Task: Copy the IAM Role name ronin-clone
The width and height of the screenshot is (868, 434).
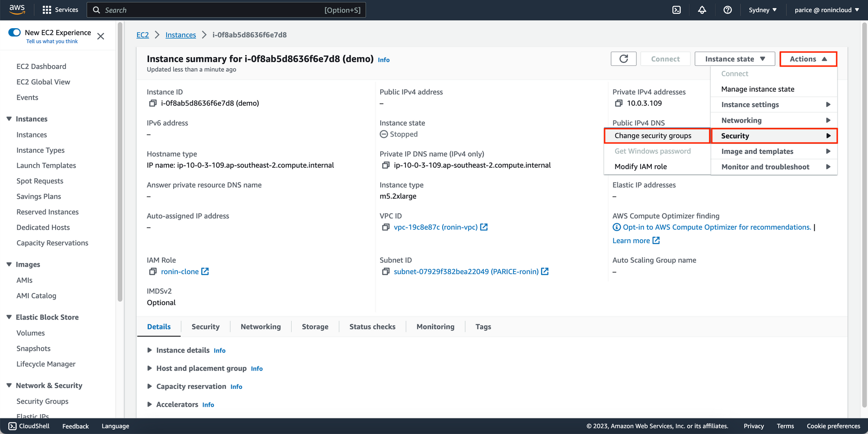Action: tap(153, 271)
